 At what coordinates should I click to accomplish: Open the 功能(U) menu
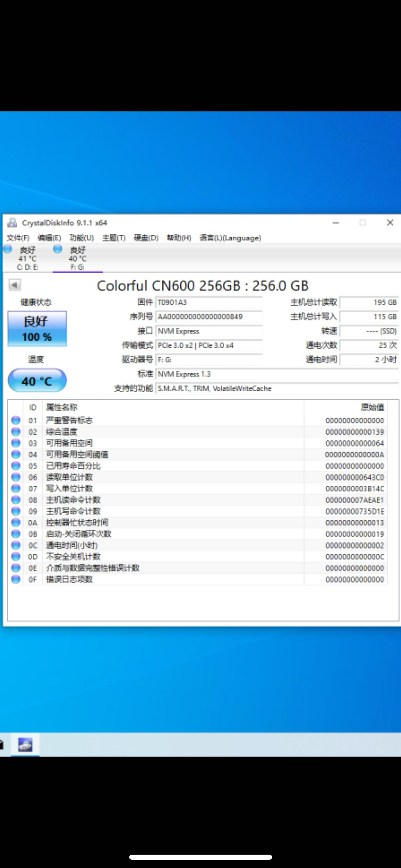click(x=82, y=238)
